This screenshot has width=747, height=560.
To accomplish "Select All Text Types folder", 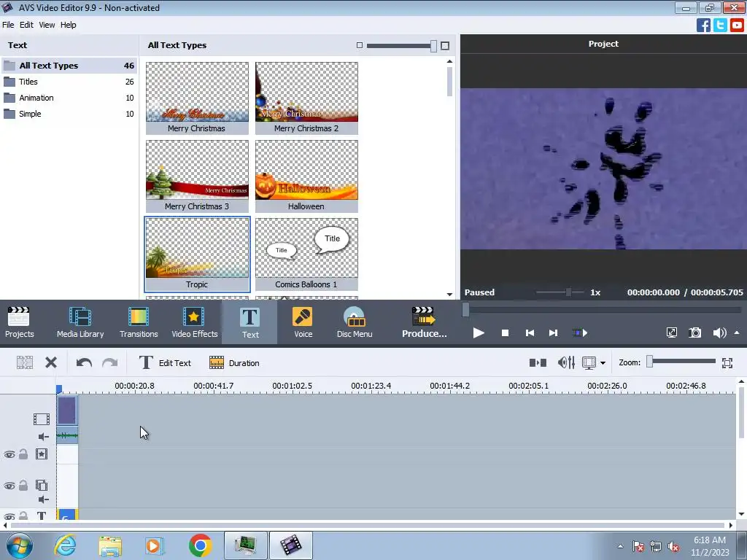I will click(x=69, y=66).
